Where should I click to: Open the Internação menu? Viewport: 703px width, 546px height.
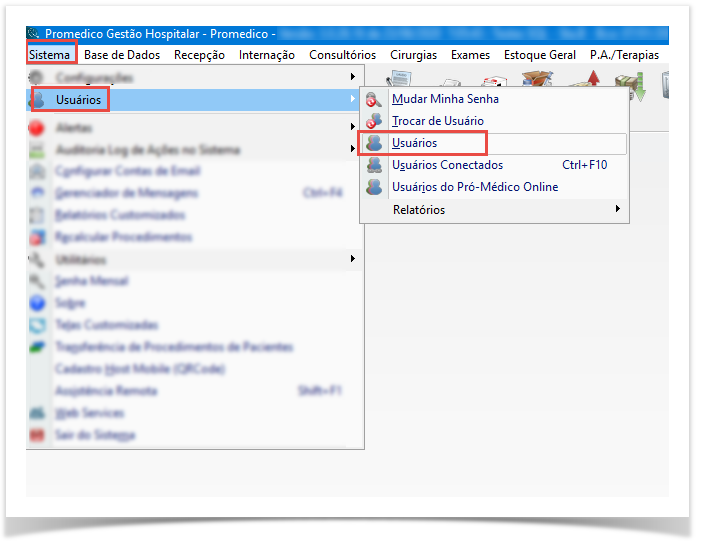point(267,55)
